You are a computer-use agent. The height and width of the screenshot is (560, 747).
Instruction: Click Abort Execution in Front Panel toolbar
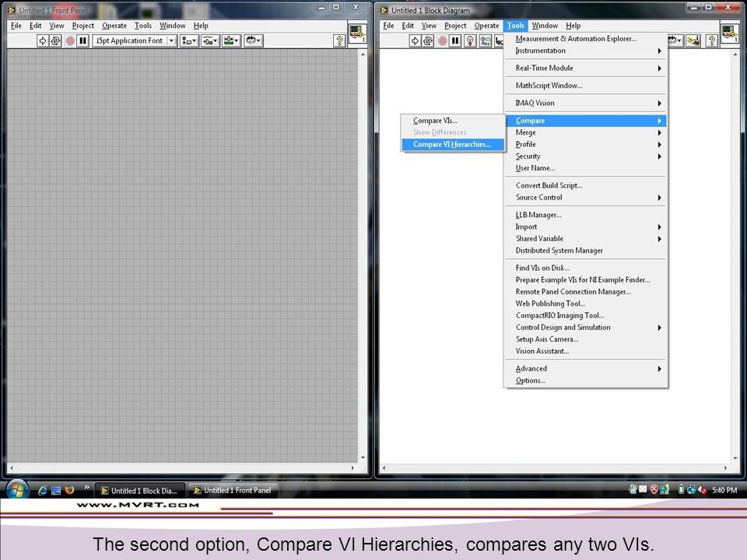point(70,41)
